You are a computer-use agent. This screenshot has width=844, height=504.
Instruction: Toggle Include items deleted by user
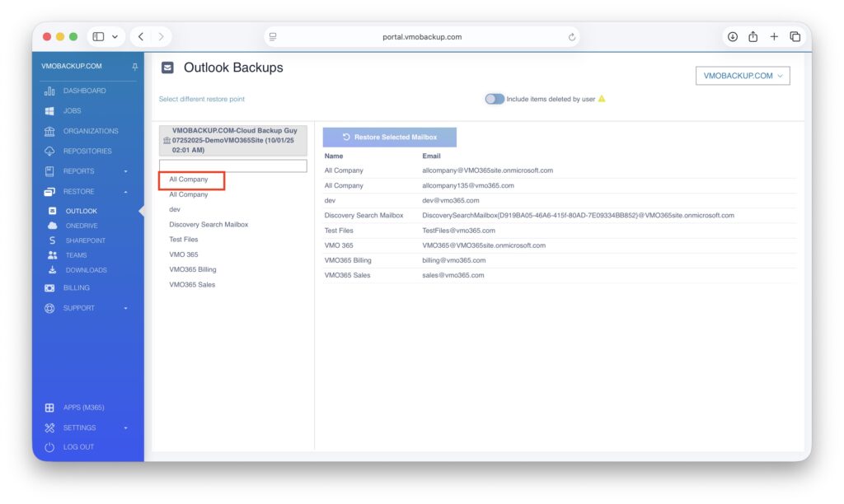tap(495, 99)
